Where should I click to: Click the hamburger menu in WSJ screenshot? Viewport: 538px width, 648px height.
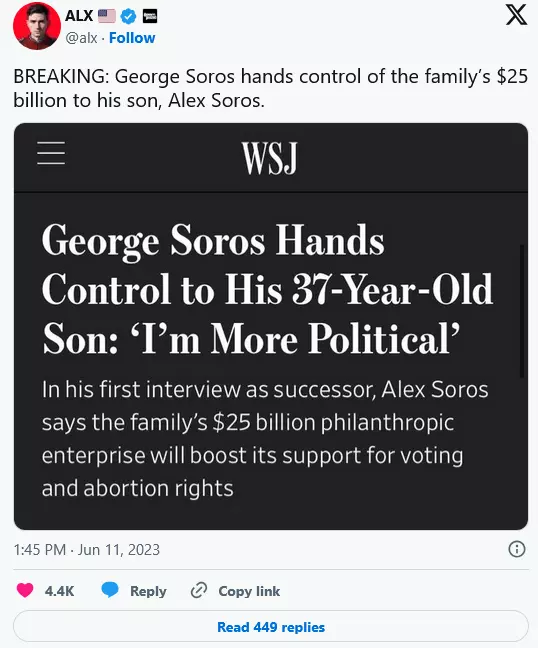(x=51, y=153)
